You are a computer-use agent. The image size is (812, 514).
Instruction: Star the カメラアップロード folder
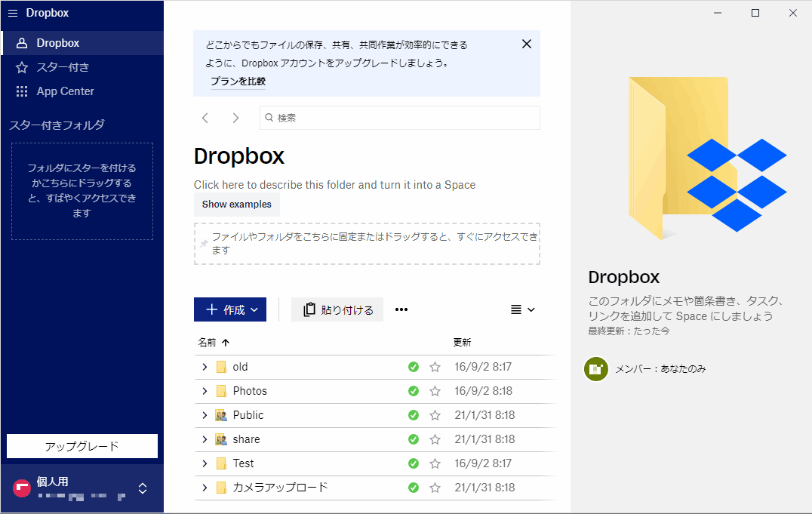coord(435,488)
